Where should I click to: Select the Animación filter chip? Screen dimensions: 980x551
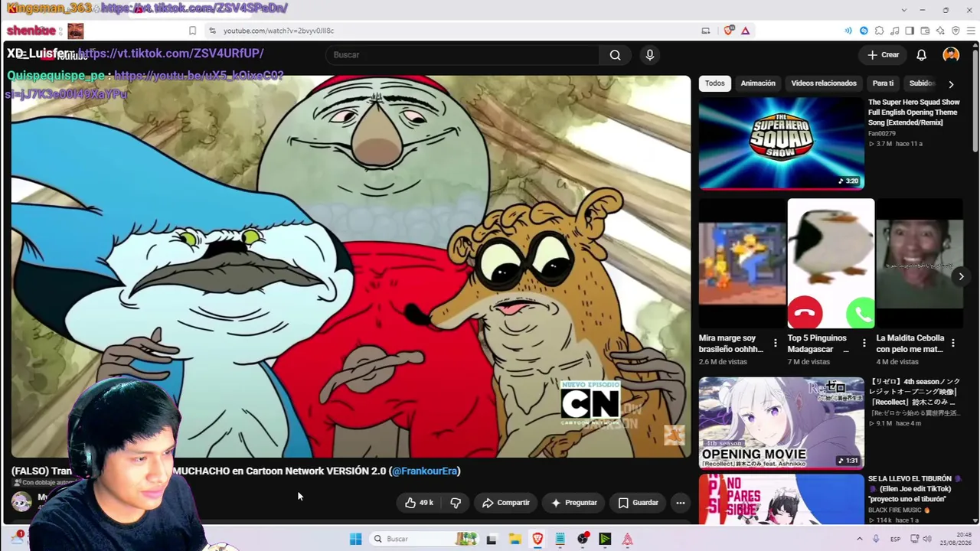click(758, 83)
